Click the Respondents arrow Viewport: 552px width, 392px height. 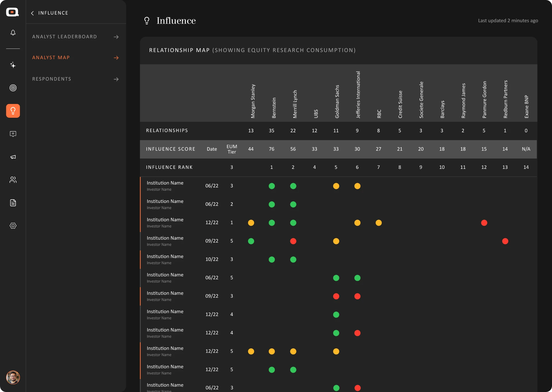[x=116, y=79]
